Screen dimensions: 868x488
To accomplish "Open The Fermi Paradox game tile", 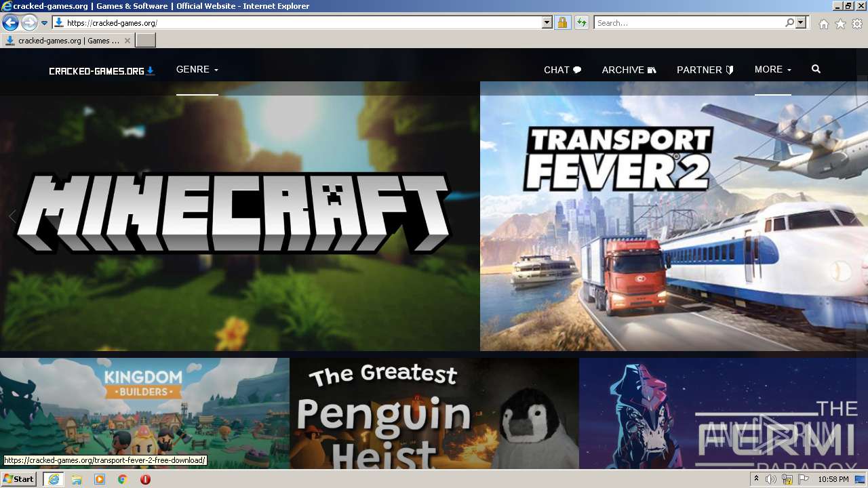I will click(x=724, y=413).
